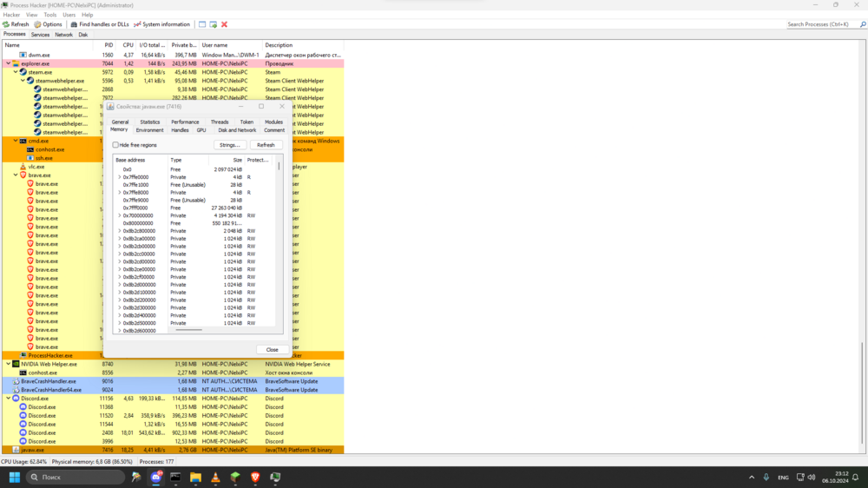Sort process list by CPU column

point(128,45)
